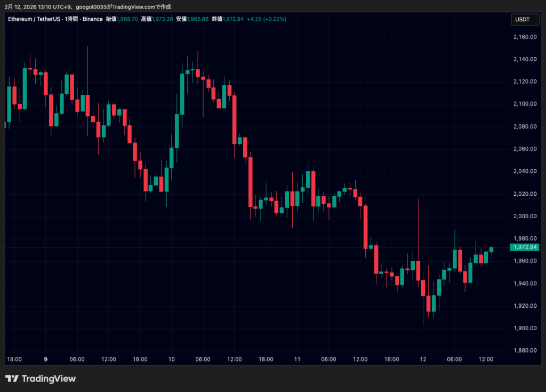This screenshot has height=392, width=546.
Task: Select the current price label 1,972.94
Action: click(526, 247)
